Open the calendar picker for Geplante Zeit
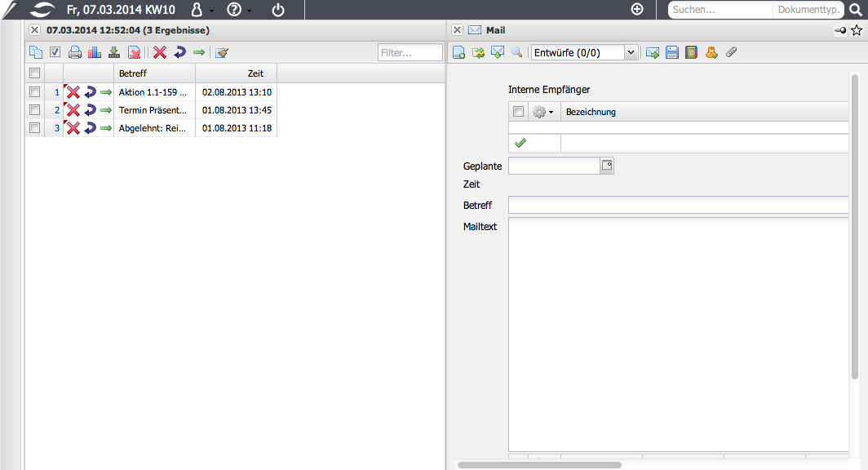Viewport: 868px width, 470px height. point(607,166)
